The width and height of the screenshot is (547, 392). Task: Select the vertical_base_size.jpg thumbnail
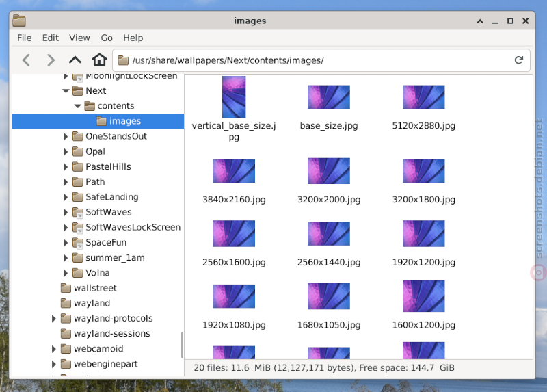click(234, 97)
